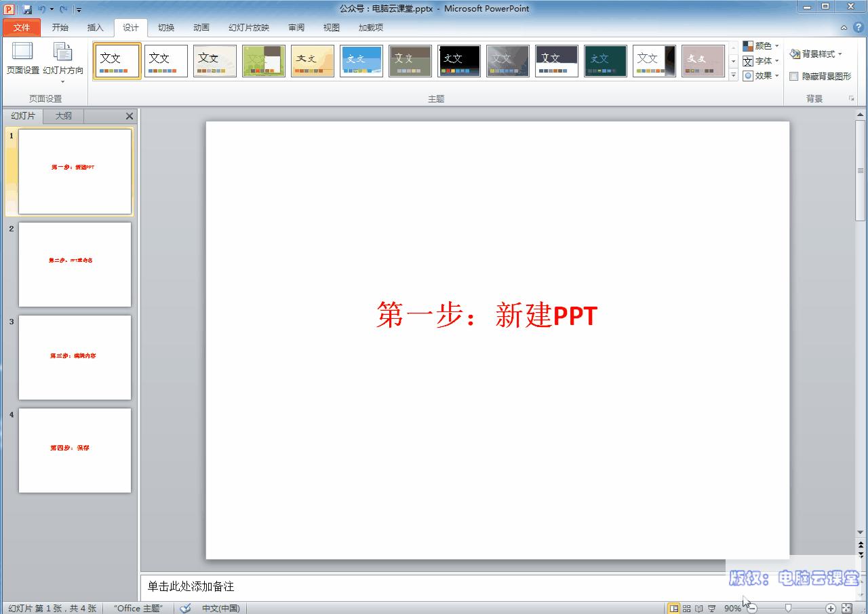The height and width of the screenshot is (614, 868).
Task: Select slide 3 thumbnail in the slide panel
Action: (x=75, y=358)
